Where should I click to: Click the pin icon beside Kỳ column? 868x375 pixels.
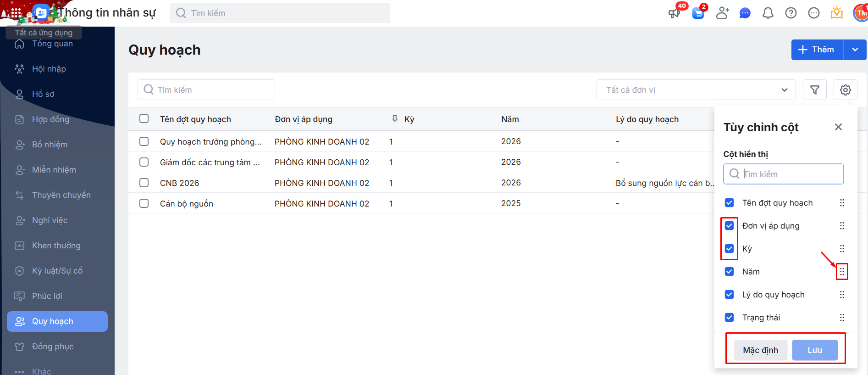[x=395, y=119]
